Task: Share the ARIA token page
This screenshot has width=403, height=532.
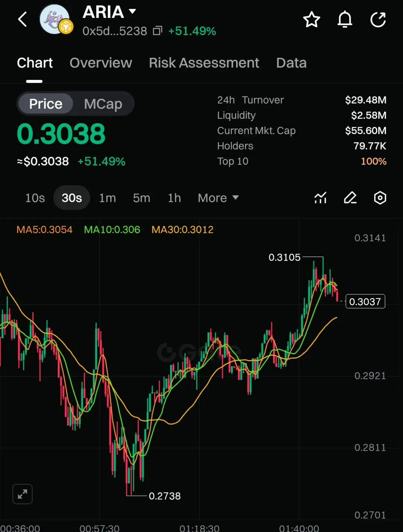Action: pyautogui.click(x=378, y=19)
